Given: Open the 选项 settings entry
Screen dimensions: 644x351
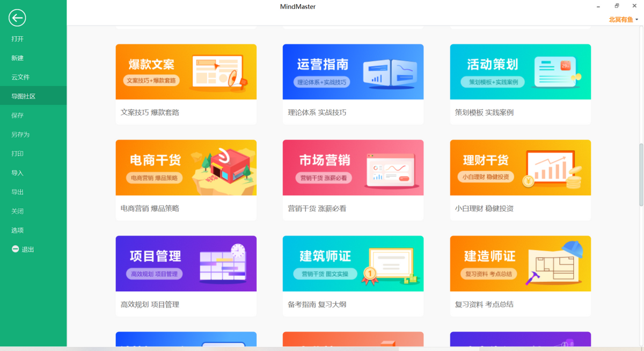Looking at the screenshot, I should (17, 230).
